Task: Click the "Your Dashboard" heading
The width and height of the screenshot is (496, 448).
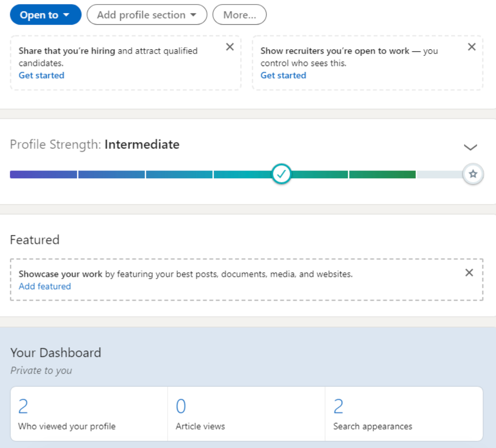Action: pyautogui.click(x=56, y=353)
